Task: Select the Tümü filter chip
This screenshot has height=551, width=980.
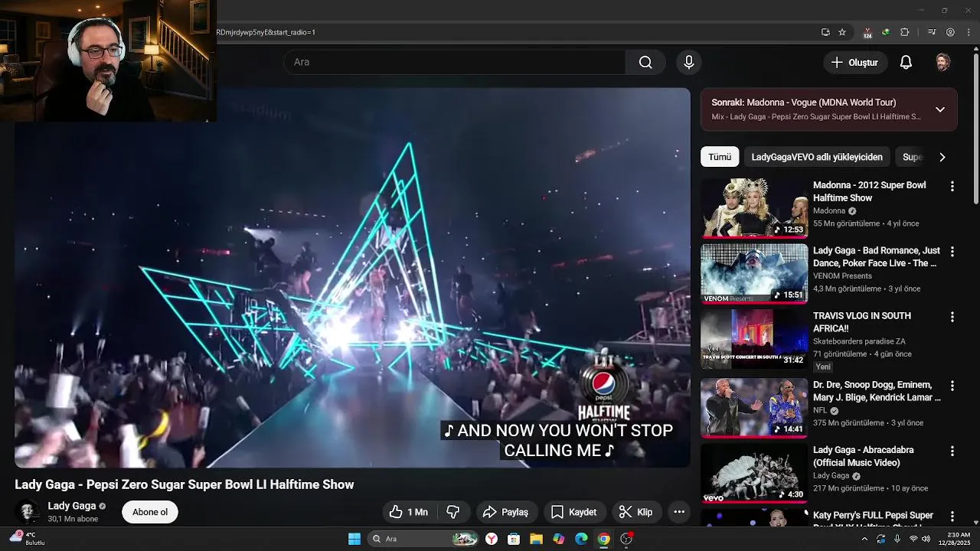Action: point(720,157)
